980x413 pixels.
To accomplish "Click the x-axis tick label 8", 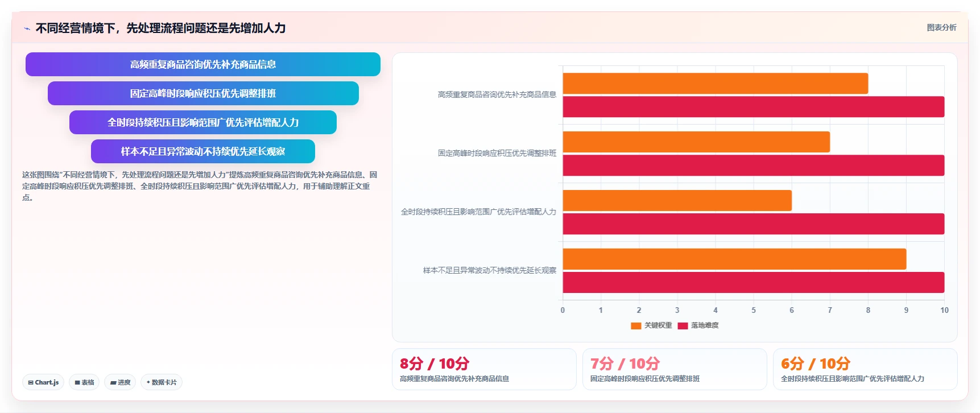I will tap(868, 310).
